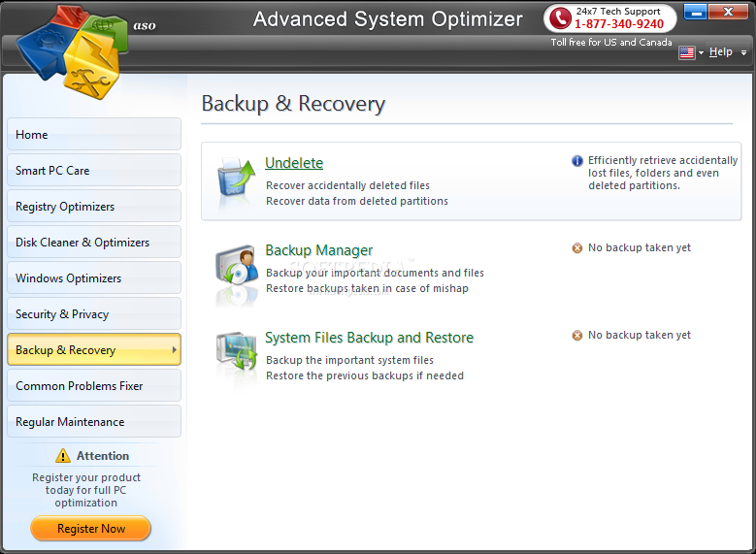This screenshot has height=554, width=756.
Task: Expand the Backup & Recovery submenu arrow
Action: point(174,349)
